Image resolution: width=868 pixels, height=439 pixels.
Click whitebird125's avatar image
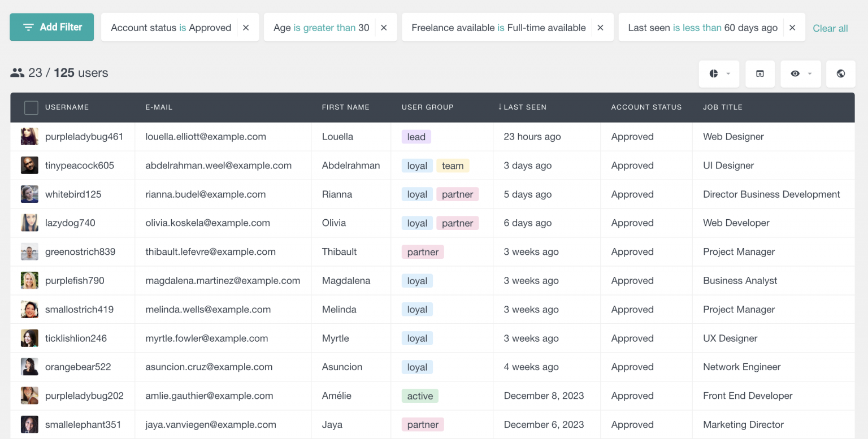(x=29, y=194)
